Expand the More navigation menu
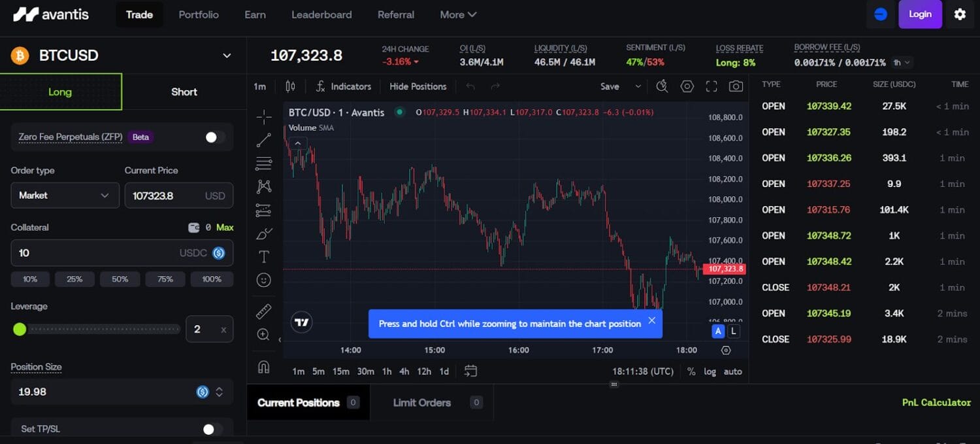 click(458, 14)
